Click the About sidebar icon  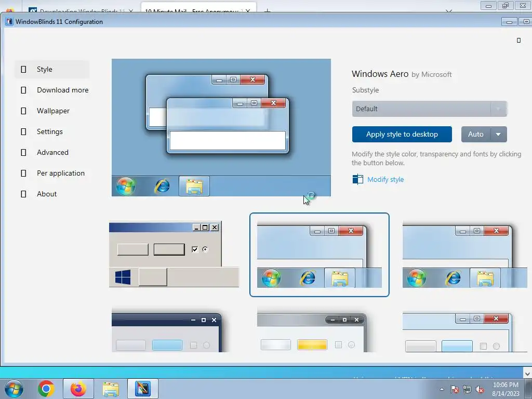[23, 194]
